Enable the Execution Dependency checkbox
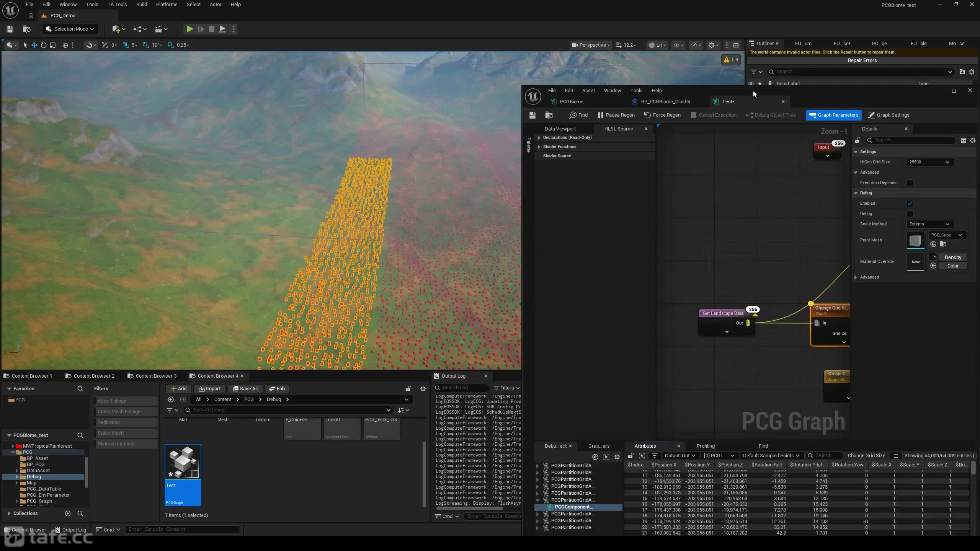Screen dimensions: 980x551 [x=910, y=183]
